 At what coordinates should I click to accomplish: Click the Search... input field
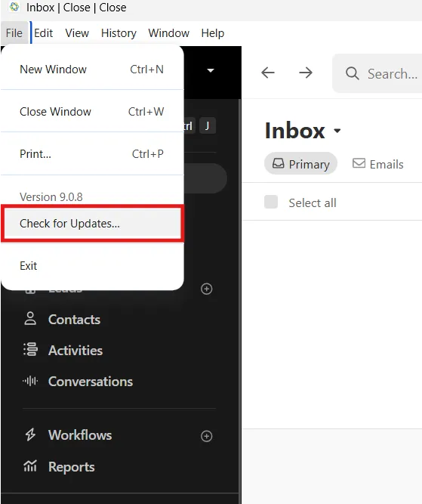[379, 73]
